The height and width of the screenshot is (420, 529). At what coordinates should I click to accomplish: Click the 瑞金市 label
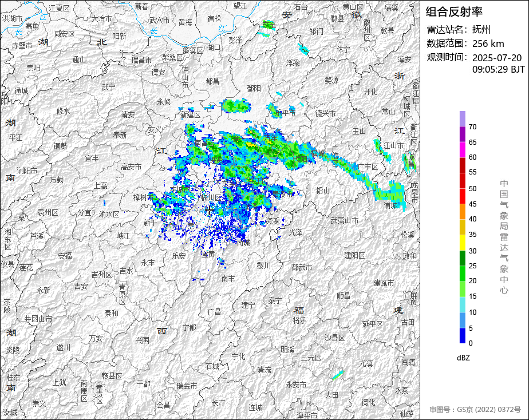pos(187,386)
